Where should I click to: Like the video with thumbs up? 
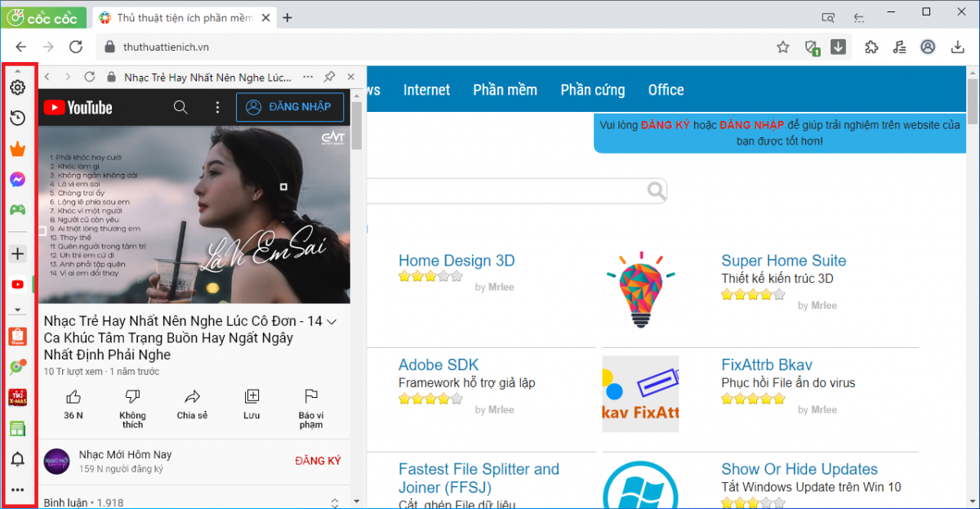tap(73, 397)
